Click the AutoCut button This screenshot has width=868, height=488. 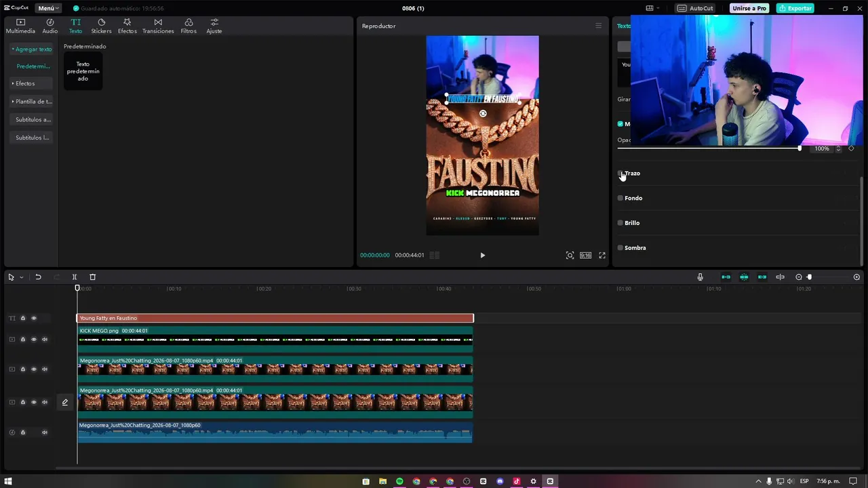(695, 8)
